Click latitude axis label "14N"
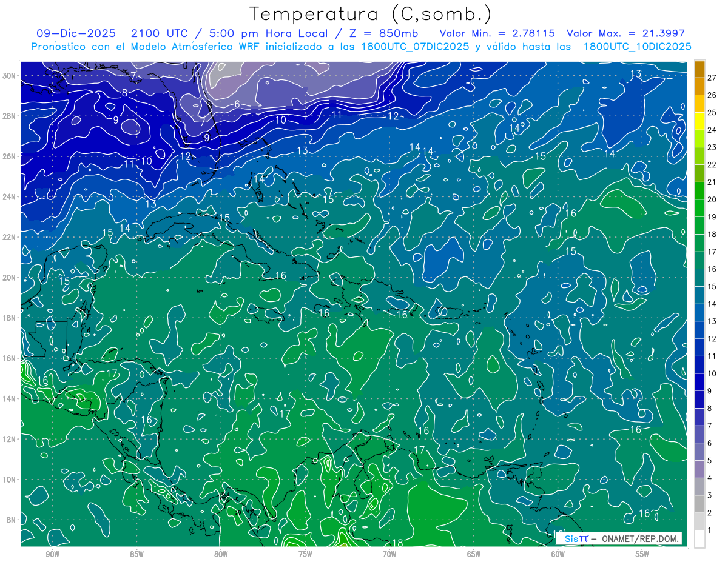This screenshot has height=562, width=728. 10,398
